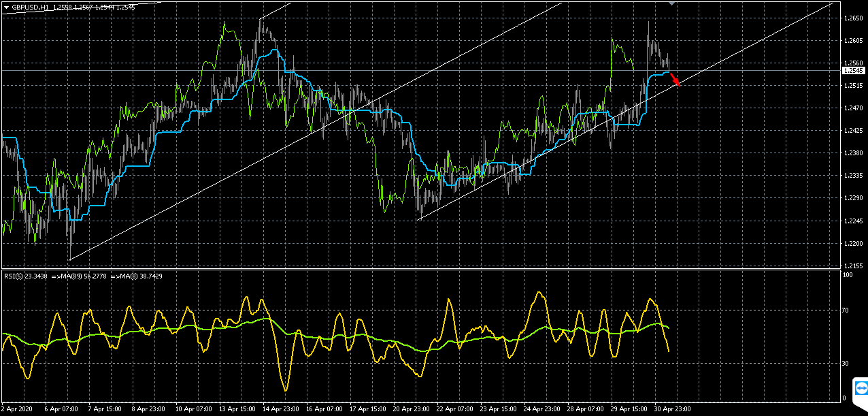Click the gray chart shift triangle marker

[x=672, y=3]
